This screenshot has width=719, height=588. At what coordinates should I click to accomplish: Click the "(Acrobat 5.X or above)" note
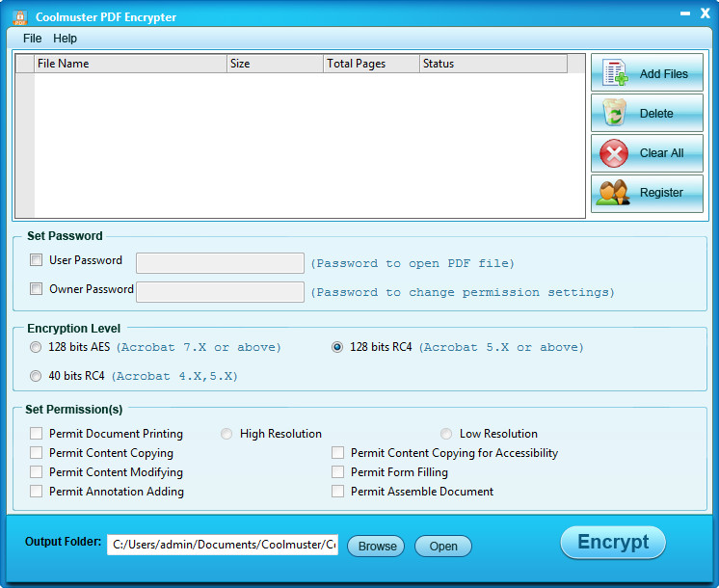[501, 347]
